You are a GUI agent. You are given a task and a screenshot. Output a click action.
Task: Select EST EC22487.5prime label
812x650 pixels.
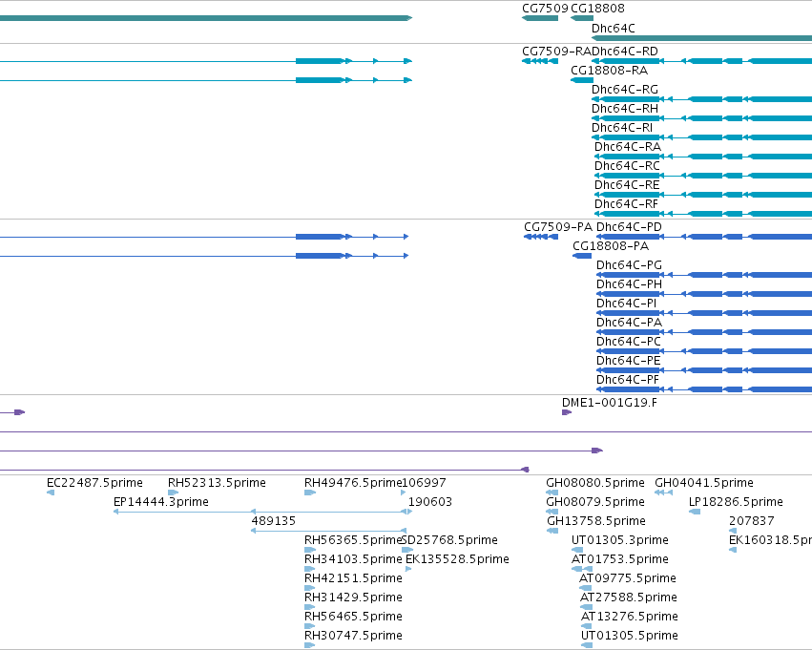click(x=94, y=483)
